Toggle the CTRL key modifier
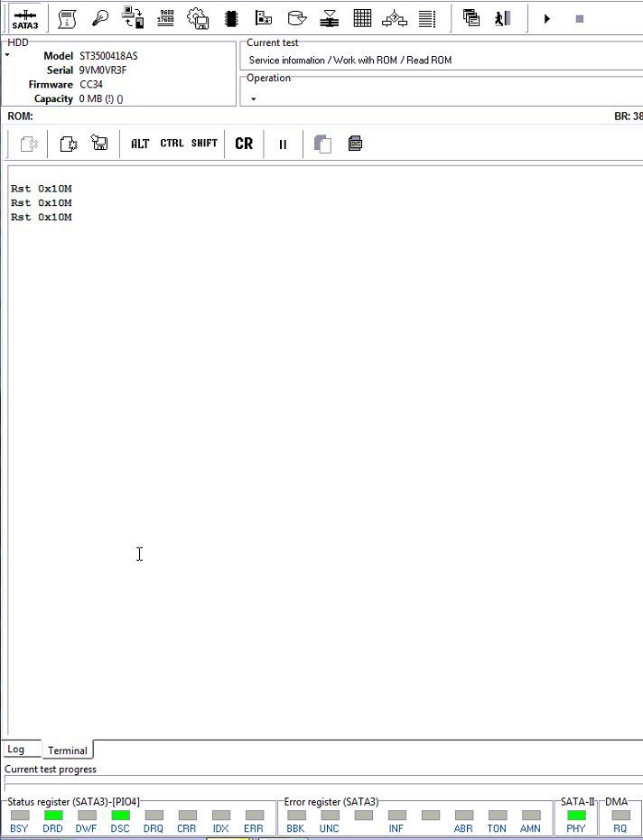 click(172, 144)
